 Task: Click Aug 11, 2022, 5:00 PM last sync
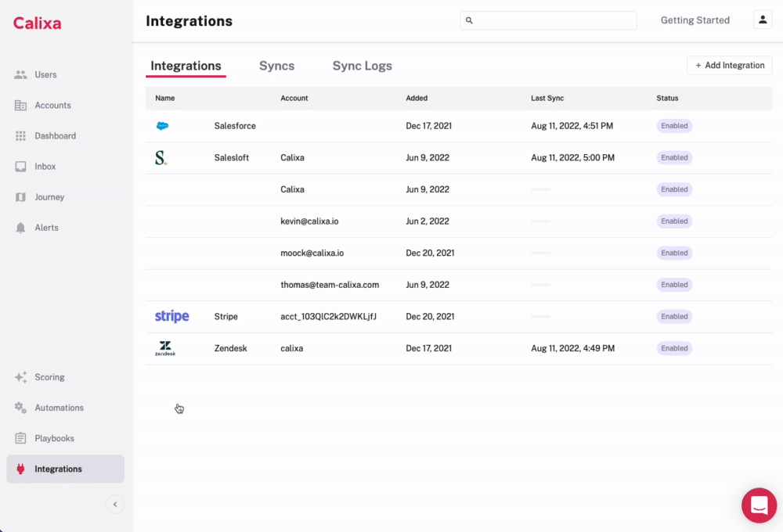tap(573, 158)
